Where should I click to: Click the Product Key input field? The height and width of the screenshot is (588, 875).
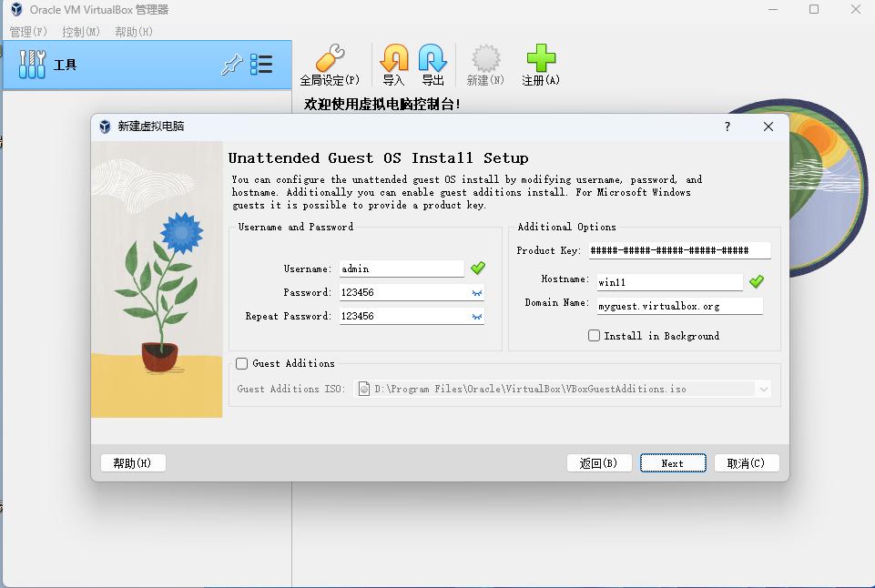point(679,250)
